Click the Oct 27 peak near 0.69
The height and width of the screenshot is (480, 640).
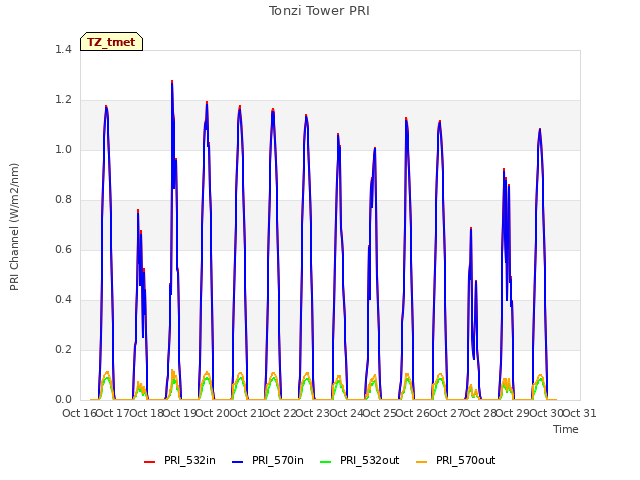(x=471, y=228)
